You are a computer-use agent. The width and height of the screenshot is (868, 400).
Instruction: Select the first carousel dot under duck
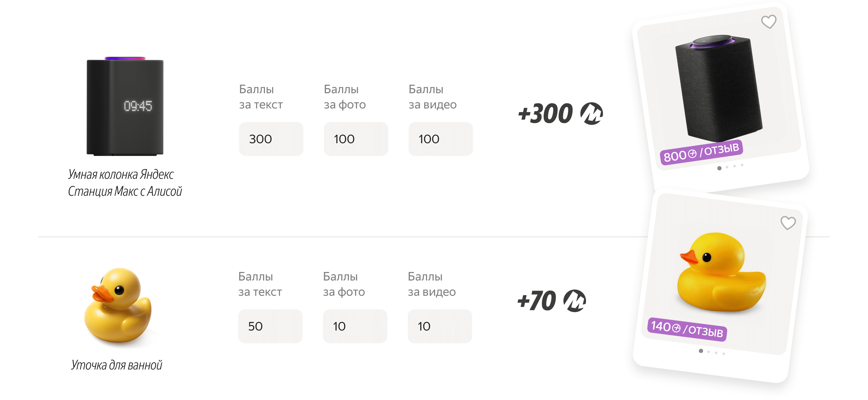point(701,351)
